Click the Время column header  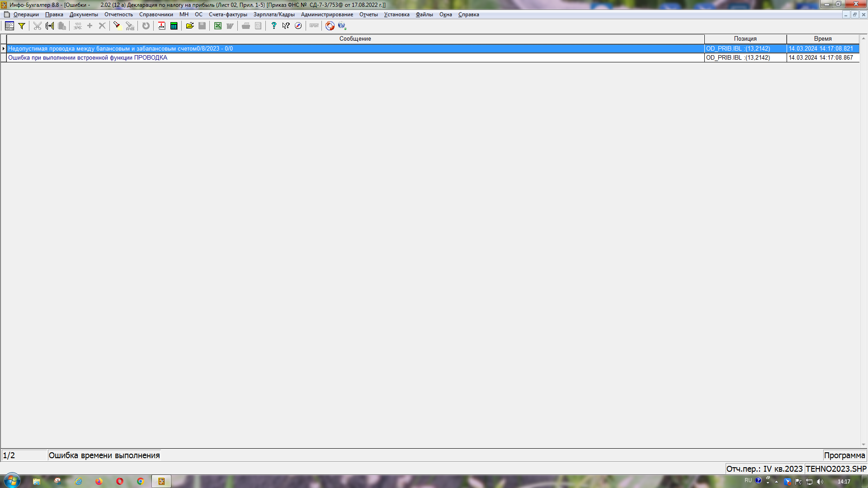[x=823, y=39]
